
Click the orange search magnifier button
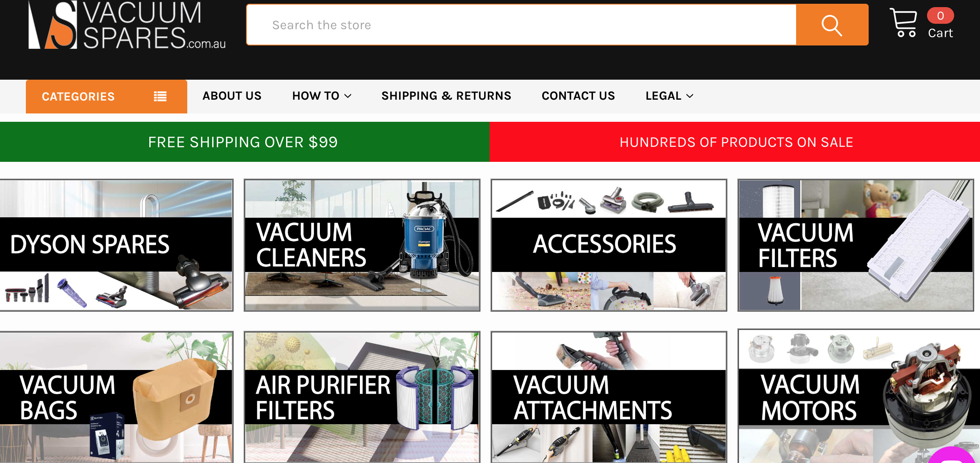coord(832,25)
